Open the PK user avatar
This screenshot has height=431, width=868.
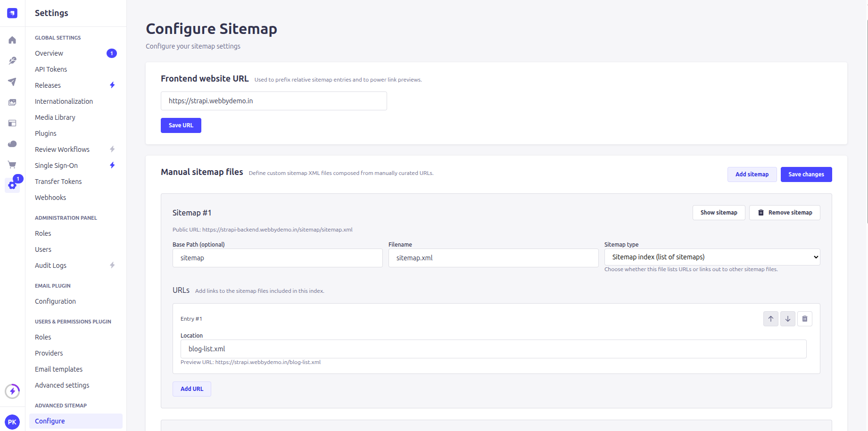(12, 422)
